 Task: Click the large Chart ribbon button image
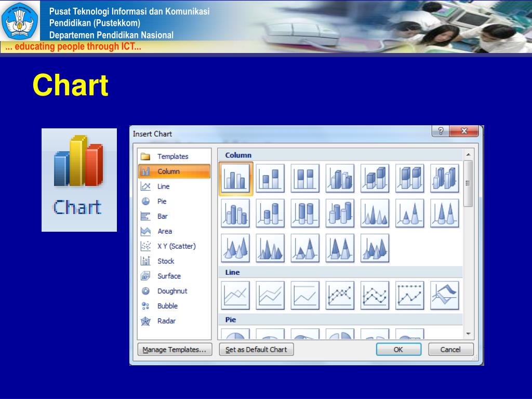[79, 180]
